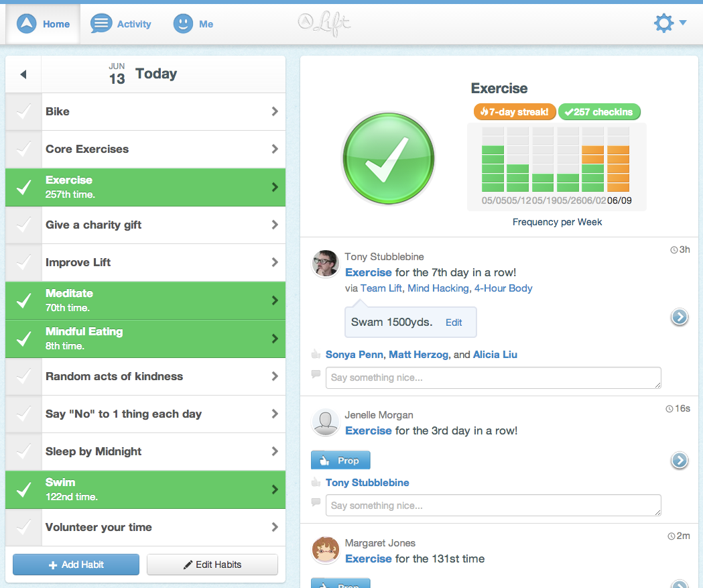Expand Say "No" to 1 thing chevron
Image resolution: width=703 pixels, height=588 pixels.
click(x=275, y=414)
